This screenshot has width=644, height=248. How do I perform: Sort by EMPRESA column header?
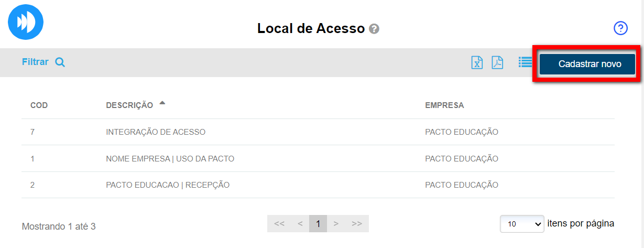[444, 105]
